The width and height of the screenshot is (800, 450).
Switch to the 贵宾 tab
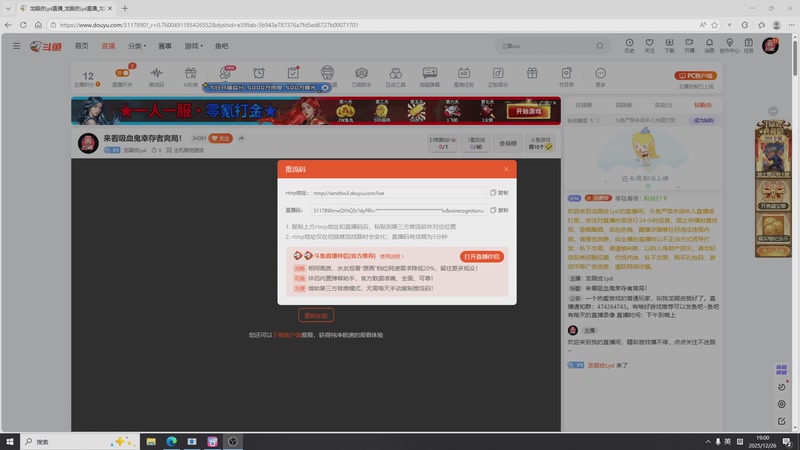click(x=663, y=105)
